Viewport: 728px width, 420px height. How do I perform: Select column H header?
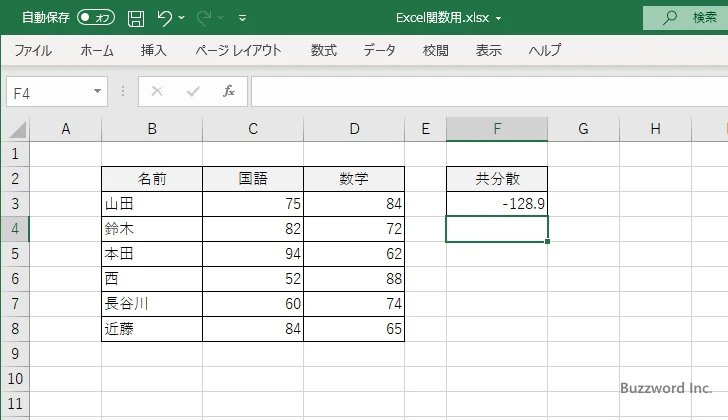click(656, 129)
